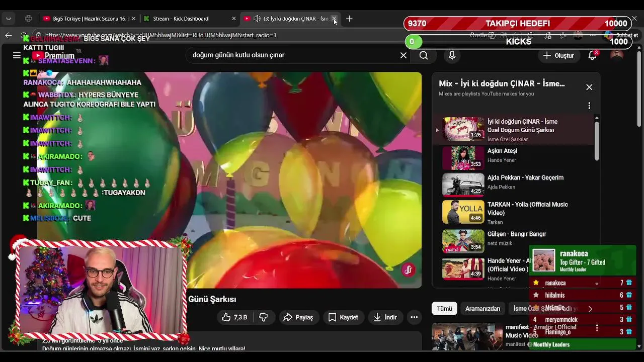Screen dimensions: 644x362
Task: Click the Copilot Sohbet et button
Action: (x=621, y=35)
